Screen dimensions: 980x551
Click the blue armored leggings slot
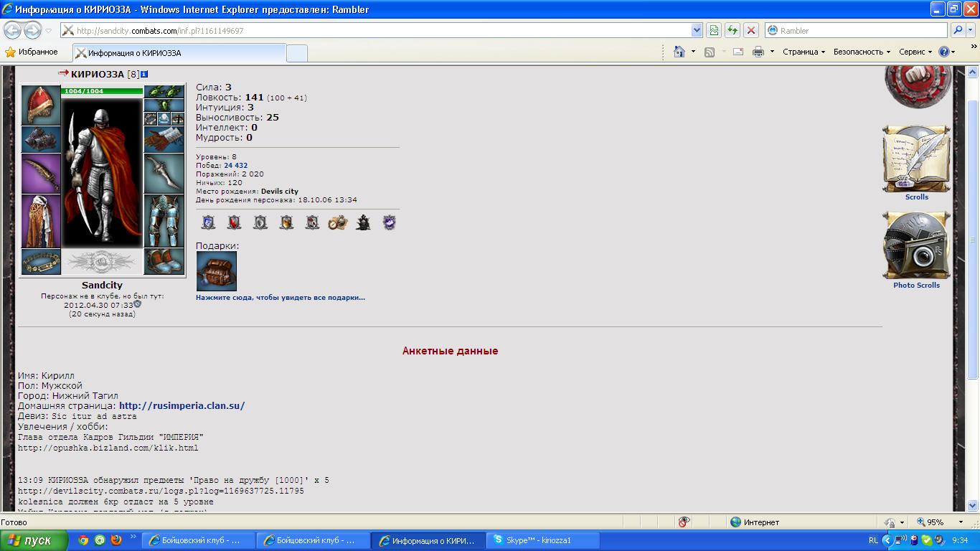(x=164, y=221)
